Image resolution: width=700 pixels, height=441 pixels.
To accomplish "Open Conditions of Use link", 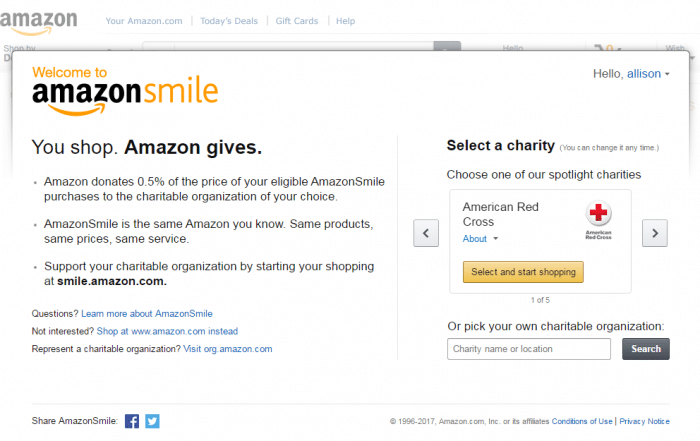I will [x=582, y=421].
